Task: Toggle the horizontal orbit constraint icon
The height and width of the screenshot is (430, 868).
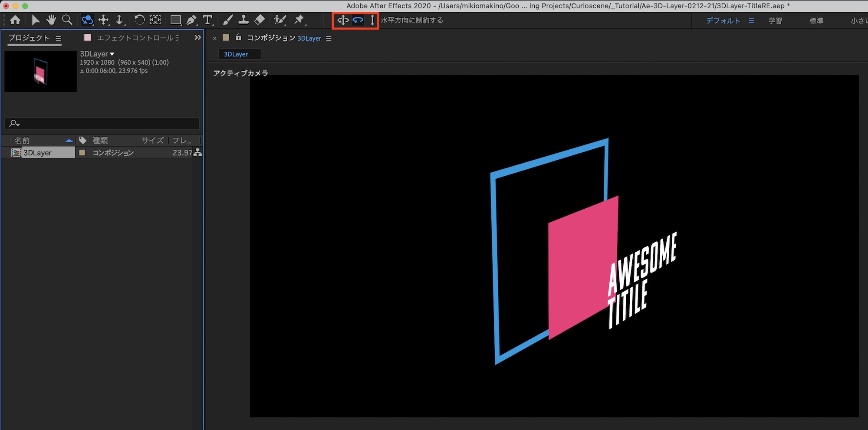Action: pos(358,20)
